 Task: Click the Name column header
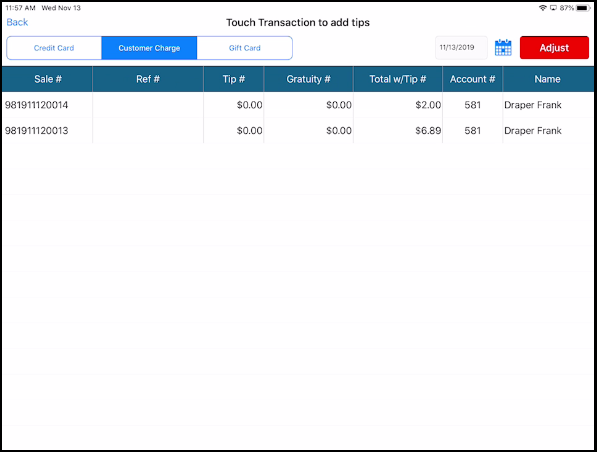pos(548,79)
